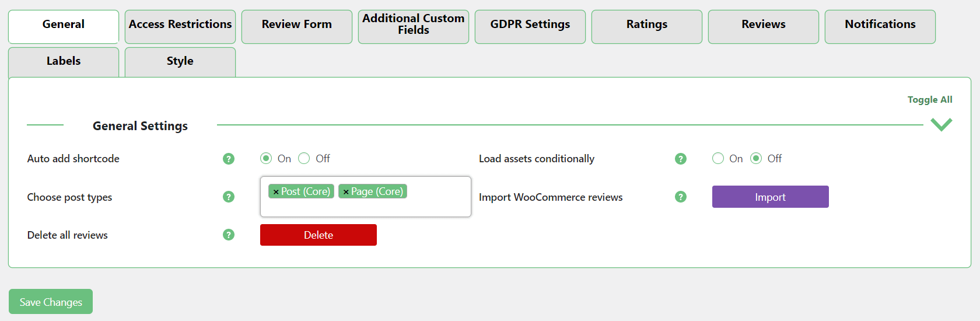
Task: Click help icon beside Choose post types
Action: [229, 197]
